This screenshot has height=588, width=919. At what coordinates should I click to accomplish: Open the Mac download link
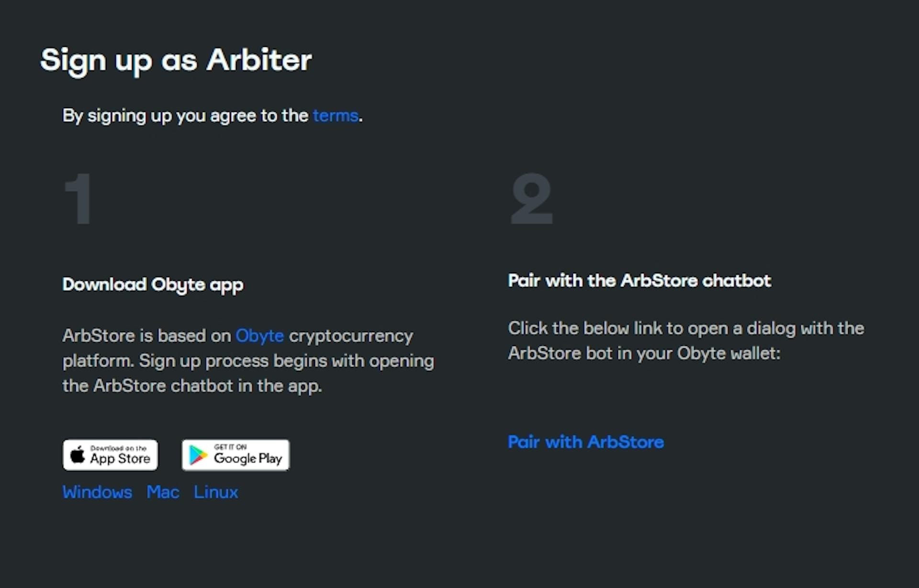(x=163, y=492)
